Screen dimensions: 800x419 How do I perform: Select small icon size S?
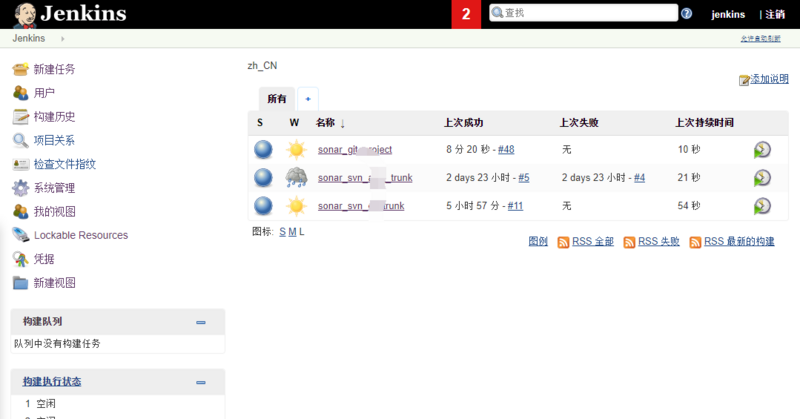pos(283,232)
